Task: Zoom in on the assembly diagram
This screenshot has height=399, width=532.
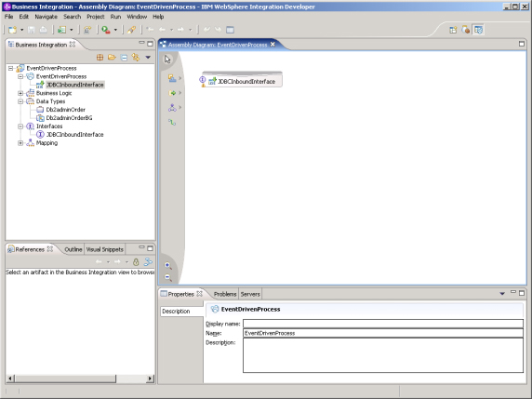Action: (x=167, y=265)
